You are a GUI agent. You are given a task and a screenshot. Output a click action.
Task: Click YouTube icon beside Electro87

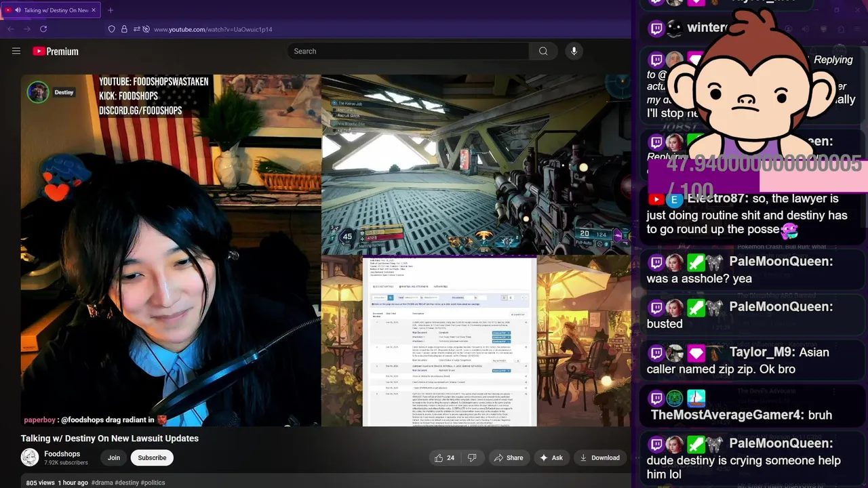tap(656, 199)
